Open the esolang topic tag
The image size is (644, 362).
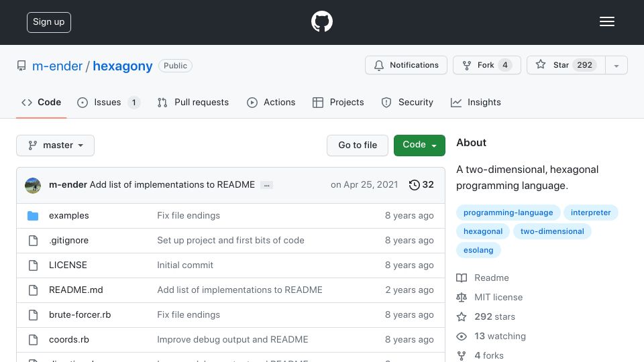point(478,250)
